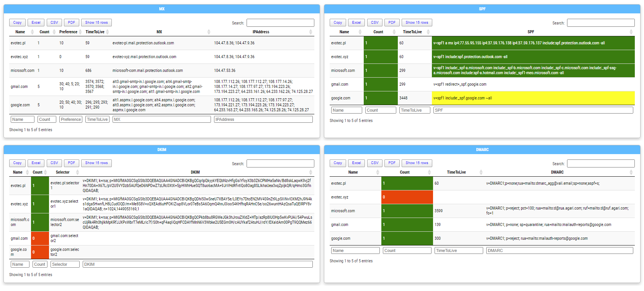Sort SPF table by SPF record column
Viewport: 644px width, 291px height.
tap(531, 32)
